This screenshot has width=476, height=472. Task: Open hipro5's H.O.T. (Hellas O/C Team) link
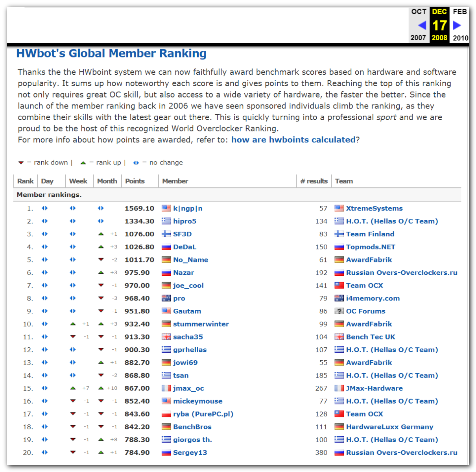(392, 221)
